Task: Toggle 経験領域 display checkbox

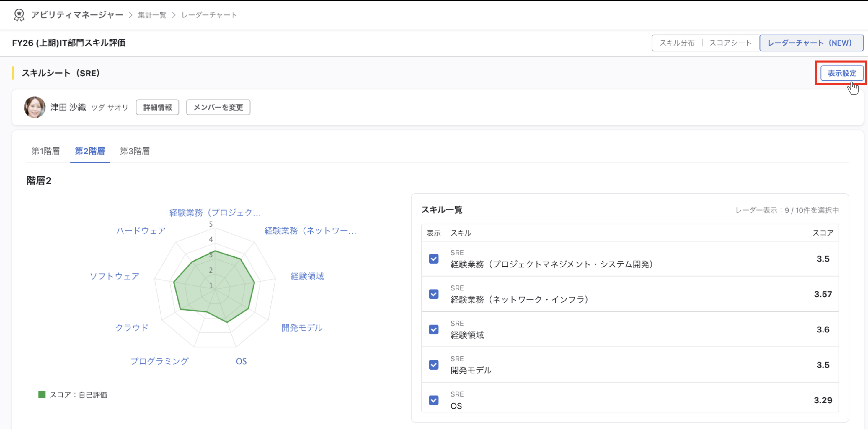Action: pos(434,330)
